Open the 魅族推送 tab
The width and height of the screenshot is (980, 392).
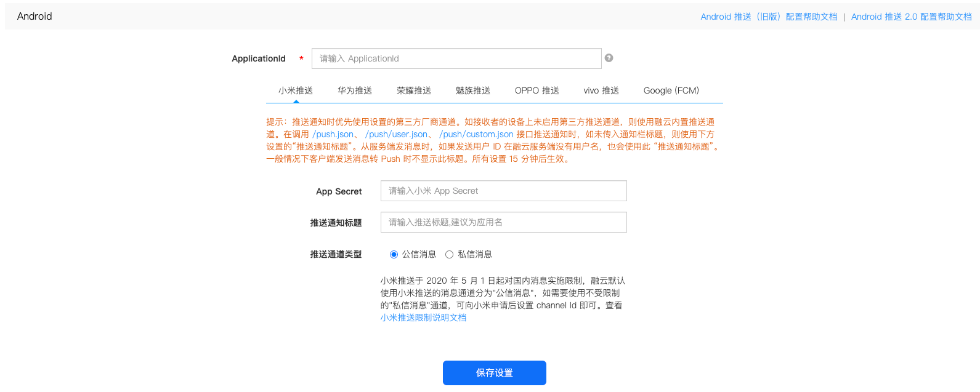(x=473, y=90)
